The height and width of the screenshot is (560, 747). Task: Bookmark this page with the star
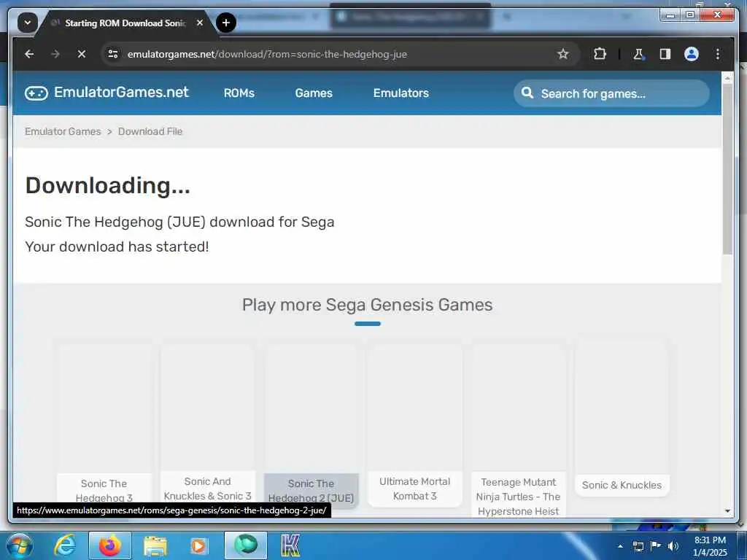pyautogui.click(x=562, y=54)
